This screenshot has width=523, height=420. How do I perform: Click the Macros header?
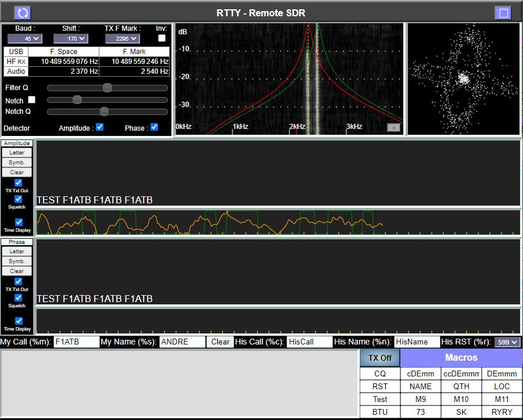(461, 358)
